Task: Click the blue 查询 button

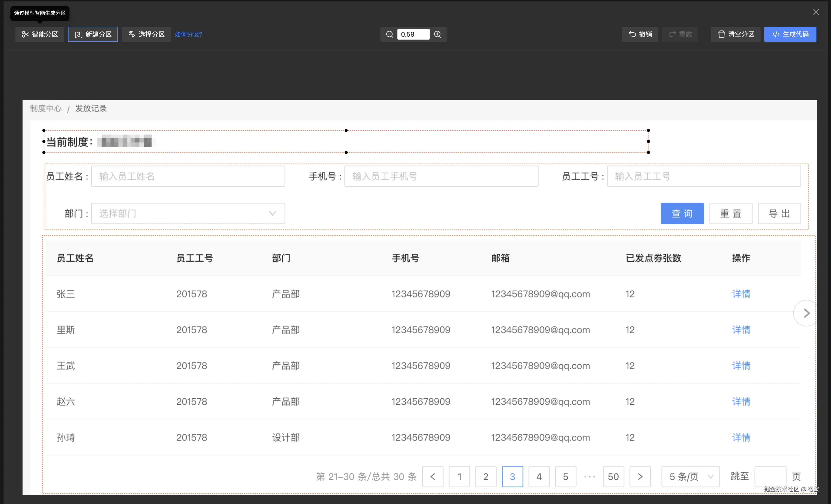Action: click(682, 213)
